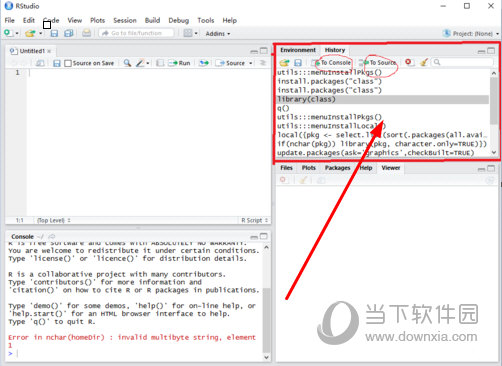Click Load history folder icon
The image size is (502, 366).
click(284, 62)
